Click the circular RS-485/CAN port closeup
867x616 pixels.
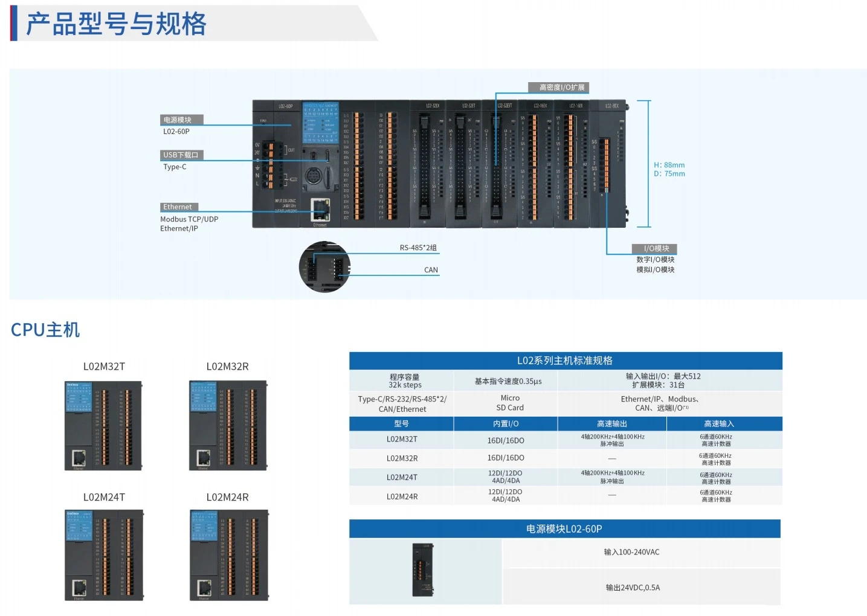click(x=324, y=267)
